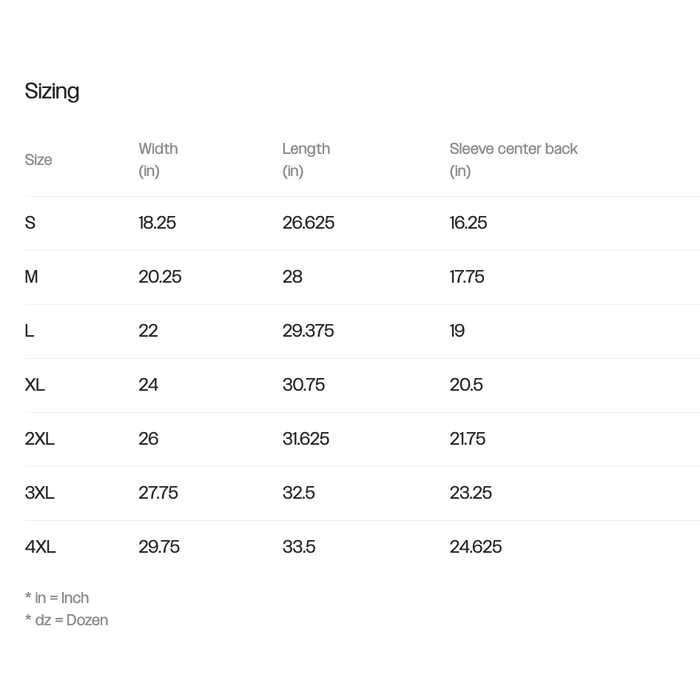Click the 18.25 width value

[157, 223]
